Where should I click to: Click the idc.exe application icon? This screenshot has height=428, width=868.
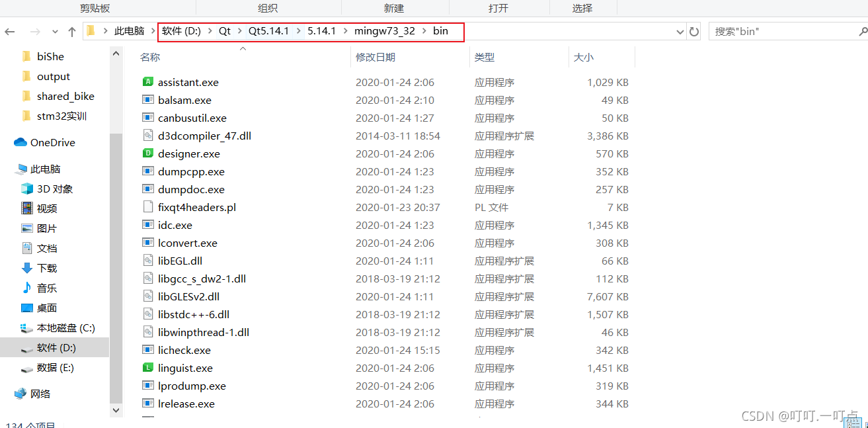pyautogui.click(x=147, y=225)
